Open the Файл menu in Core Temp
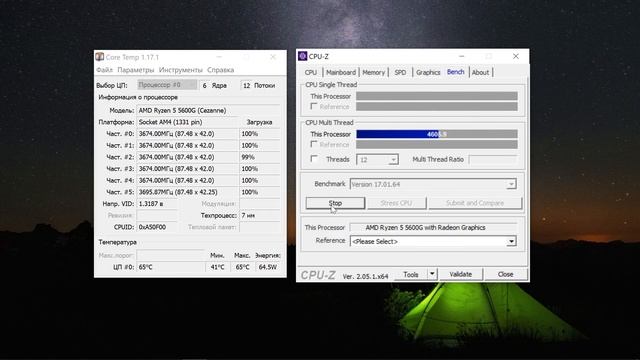The height and width of the screenshot is (360, 640). point(104,70)
